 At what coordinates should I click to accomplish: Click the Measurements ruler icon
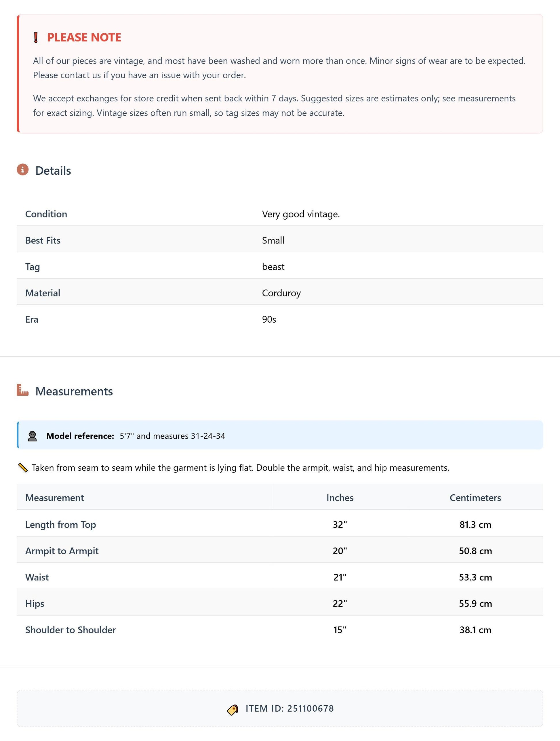point(22,390)
